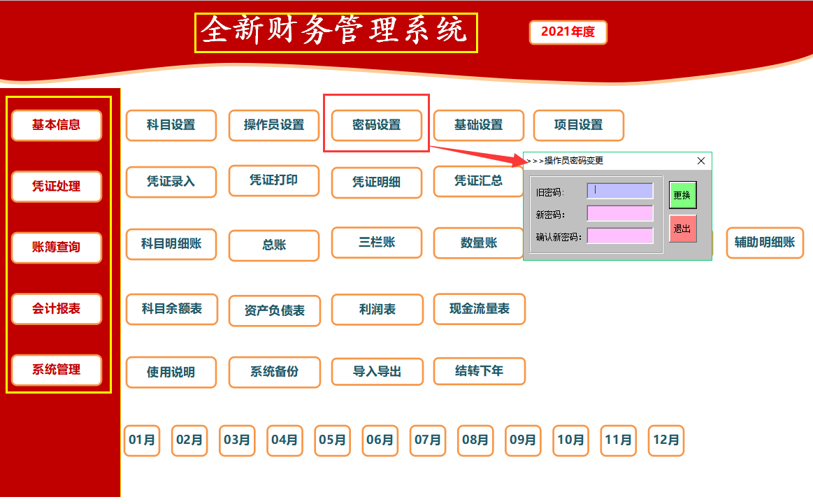The width and height of the screenshot is (813, 504).
Task: Open the highlighted 密码设置 (Password Setup)
Action: 376,125
